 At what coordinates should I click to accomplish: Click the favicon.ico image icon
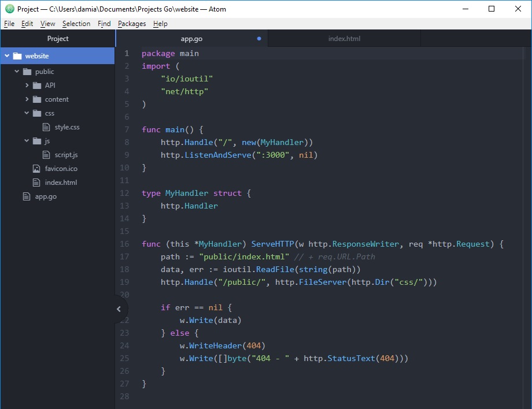[36, 169]
